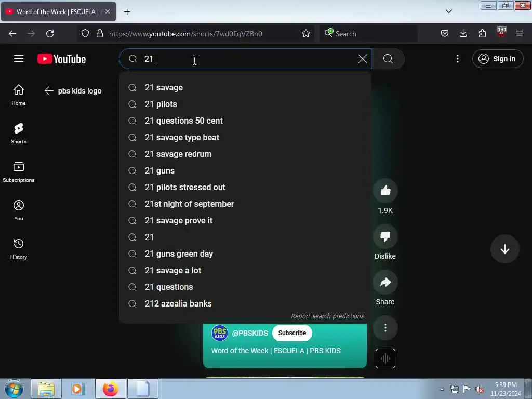Open media player from the taskbar
Image resolution: width=532 pixels, height=399 pixels.
pos(77,389)
